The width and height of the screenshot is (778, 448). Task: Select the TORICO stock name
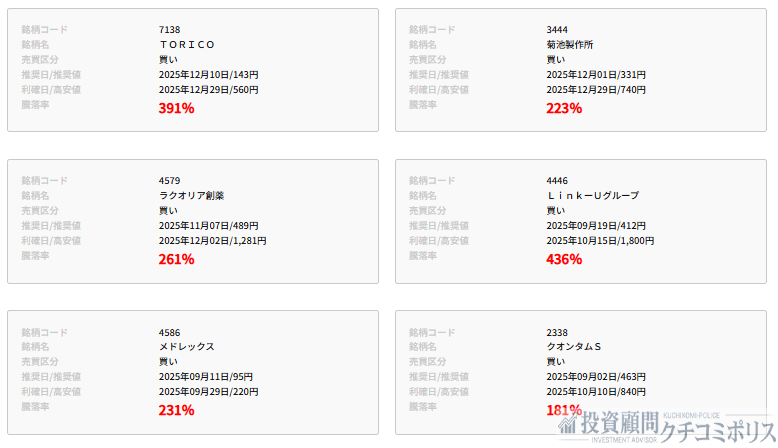[x=187, y=45]
